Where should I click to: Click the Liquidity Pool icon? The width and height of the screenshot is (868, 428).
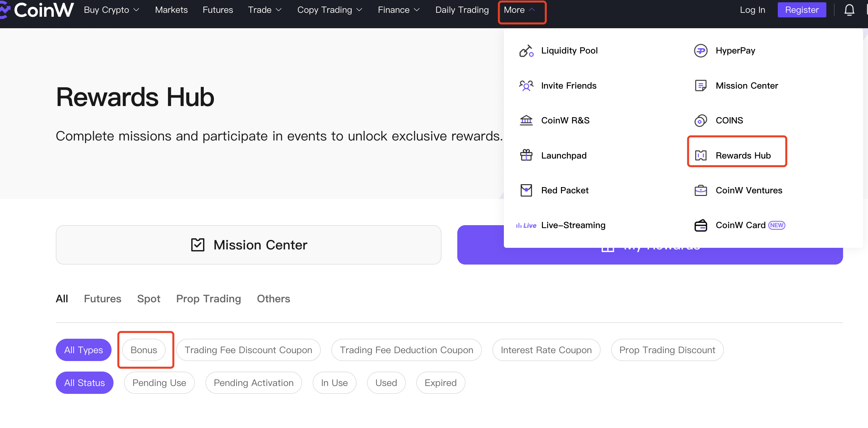[526, 51]
